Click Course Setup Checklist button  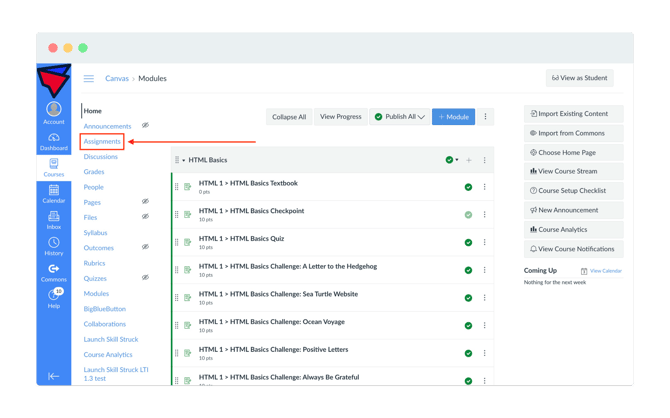(573, 191)
